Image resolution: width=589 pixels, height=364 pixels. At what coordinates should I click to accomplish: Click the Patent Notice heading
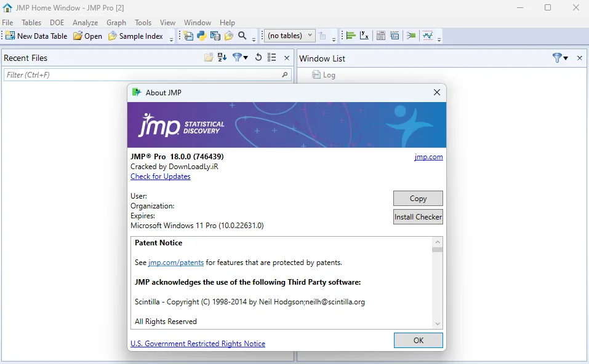(x=159, y=243)
